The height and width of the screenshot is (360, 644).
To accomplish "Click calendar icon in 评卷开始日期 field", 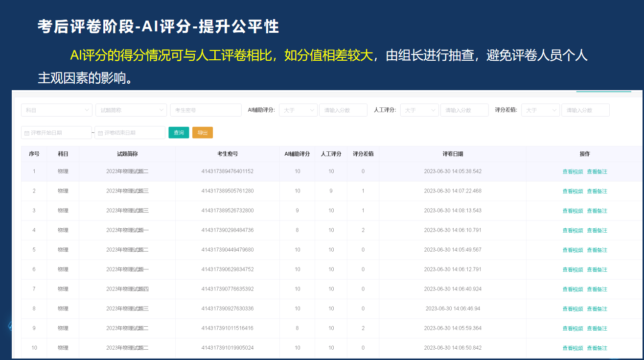I will (27, 133).
